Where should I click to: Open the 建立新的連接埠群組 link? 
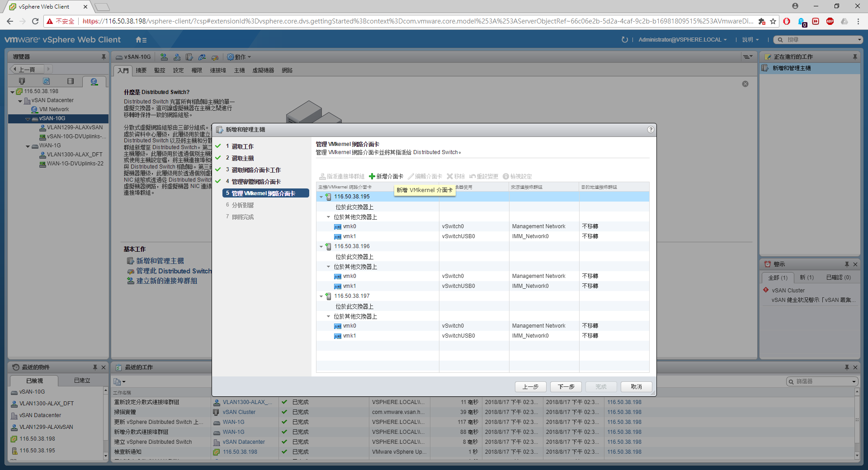167,281
